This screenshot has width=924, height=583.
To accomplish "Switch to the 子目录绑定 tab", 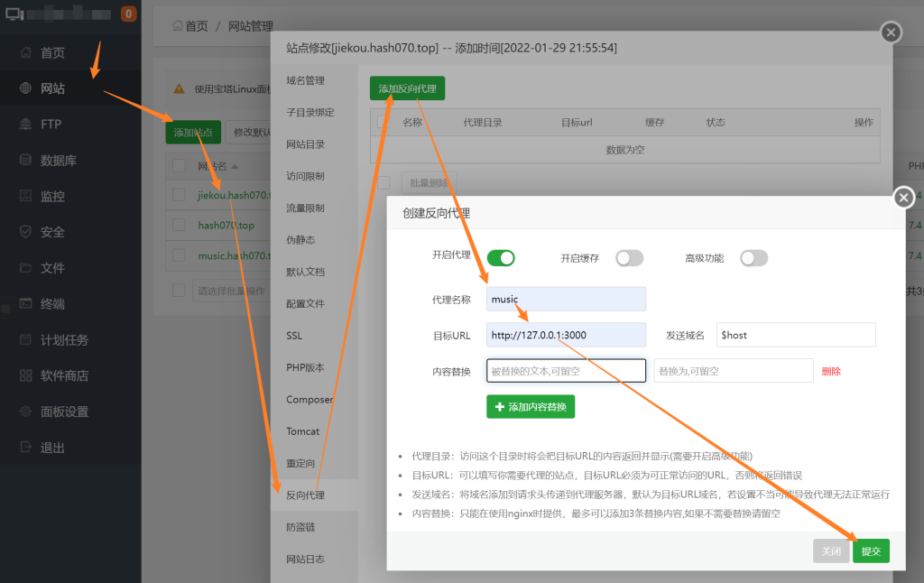I will [314, 113].
